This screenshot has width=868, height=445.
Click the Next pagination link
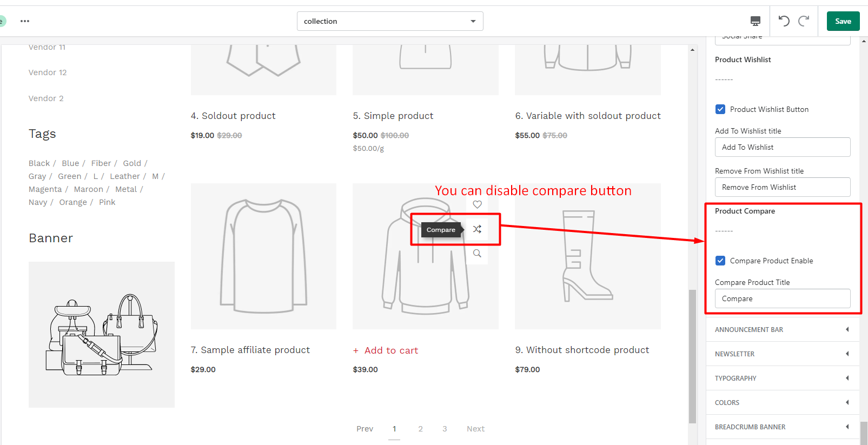(475, 429)
